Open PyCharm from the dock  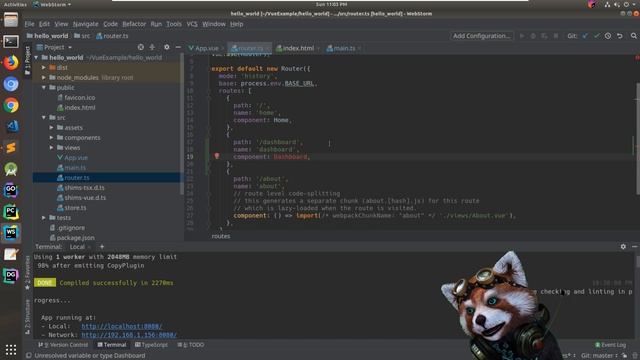coord(11,212)
